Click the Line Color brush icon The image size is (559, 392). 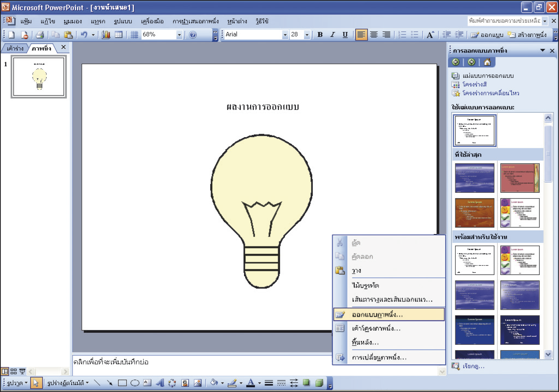232,383
